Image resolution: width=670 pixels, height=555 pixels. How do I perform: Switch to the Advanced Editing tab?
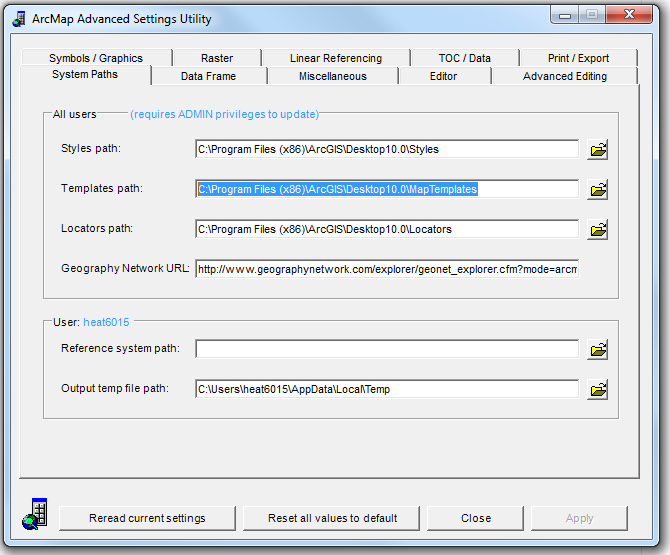click(x=564, y=76)
